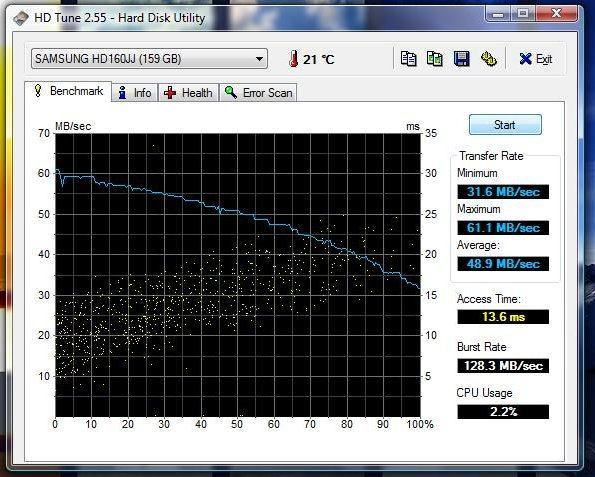Click the Burst Rate 128.3 MB/sec field
Image resolution: width=595 pixels, height=477 pixels.
click(503, 366)
